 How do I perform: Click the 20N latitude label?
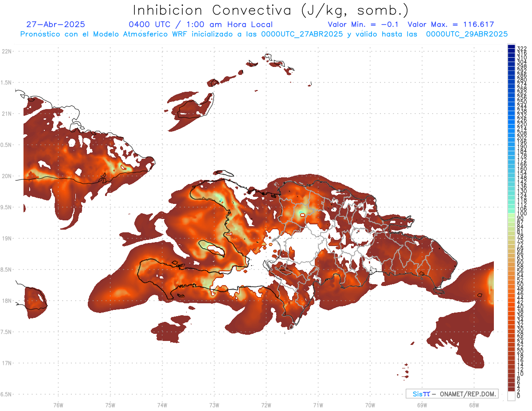pos(7,176)
